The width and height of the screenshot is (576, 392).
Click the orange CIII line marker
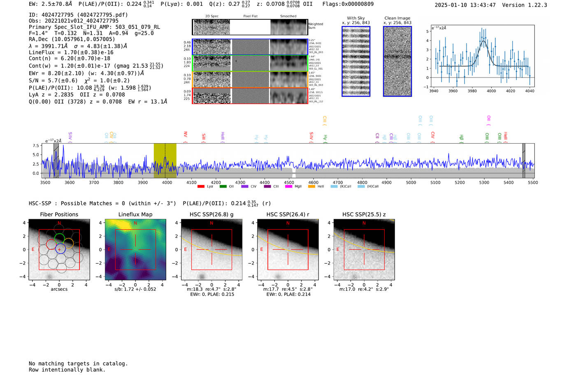tap(325, 121)
